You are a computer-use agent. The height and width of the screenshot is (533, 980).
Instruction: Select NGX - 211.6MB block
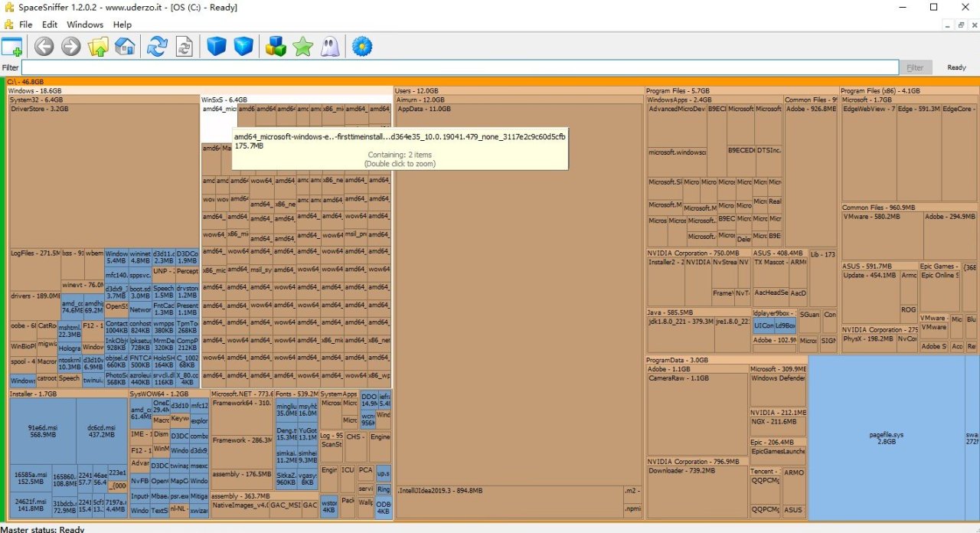pos(777,427)
